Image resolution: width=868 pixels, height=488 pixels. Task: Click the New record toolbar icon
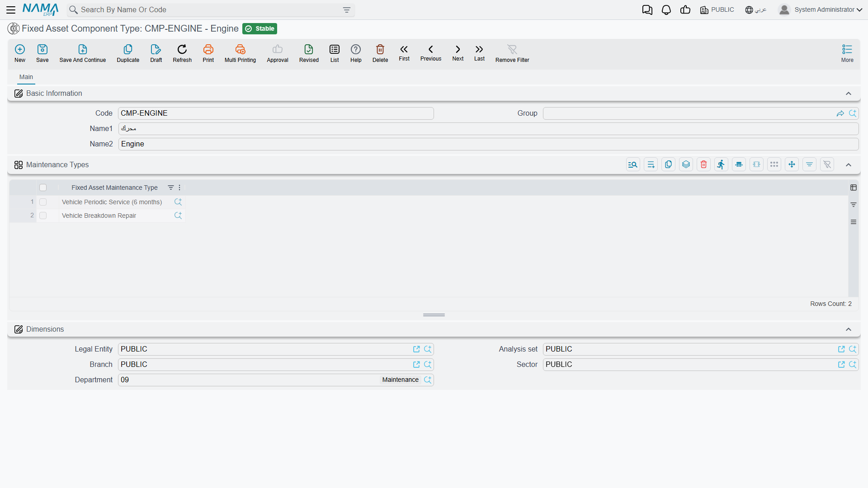20,53
